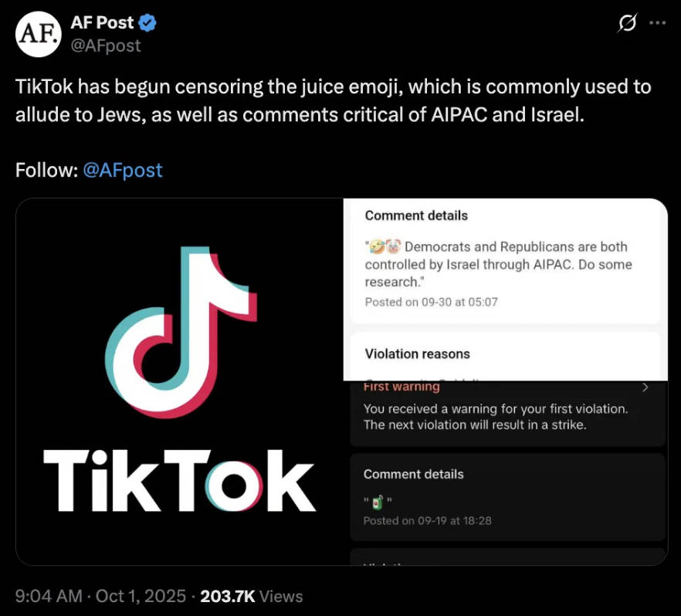
Task: Click the Violation reasons heading
Action: 417,354
